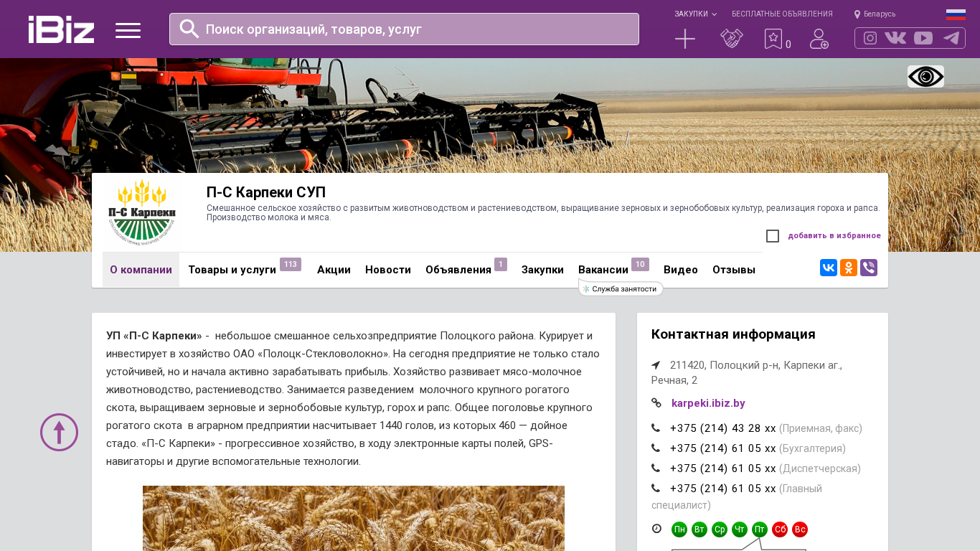Click the П-С Карпеки company logo
This screenshot has height=551, width=980.
click(x=142, y=212)
